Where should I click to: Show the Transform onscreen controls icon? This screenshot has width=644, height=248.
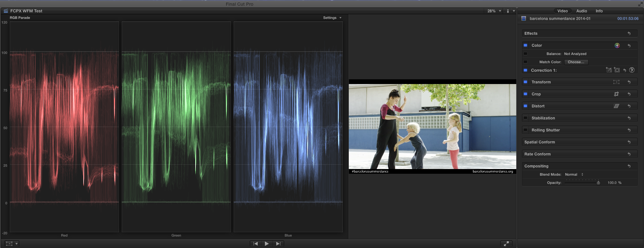point(616,82)
